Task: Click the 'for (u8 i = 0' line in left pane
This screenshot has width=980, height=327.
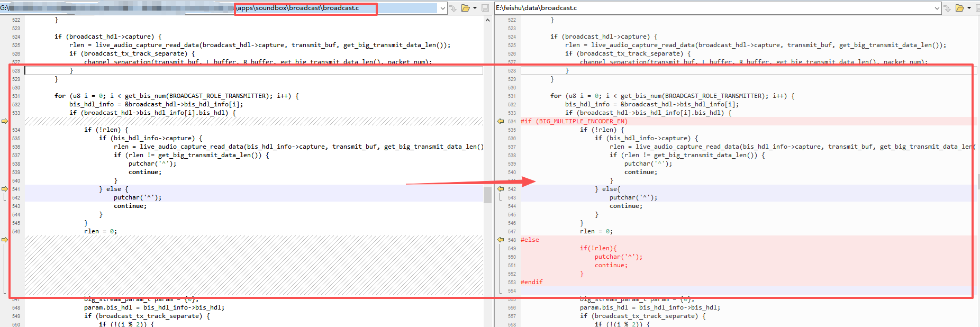Action: click(177, 96)
